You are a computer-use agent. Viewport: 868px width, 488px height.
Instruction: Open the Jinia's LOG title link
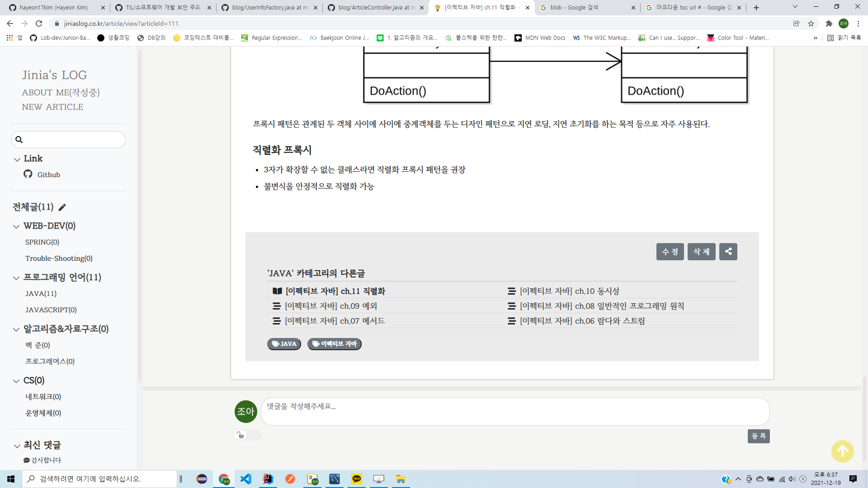coord(54,75)
